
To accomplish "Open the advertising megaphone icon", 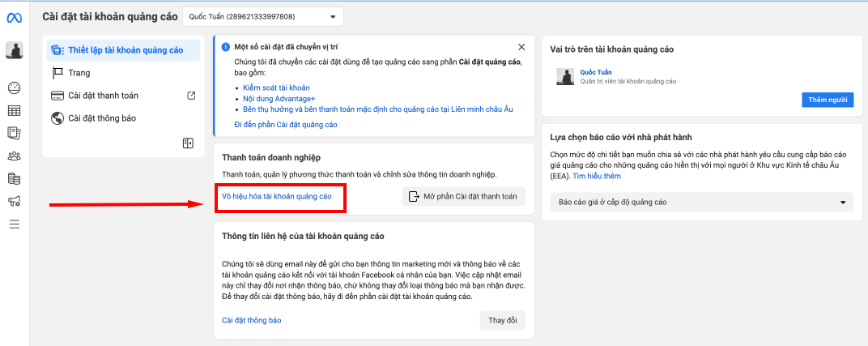I will (x=15, y=201).
